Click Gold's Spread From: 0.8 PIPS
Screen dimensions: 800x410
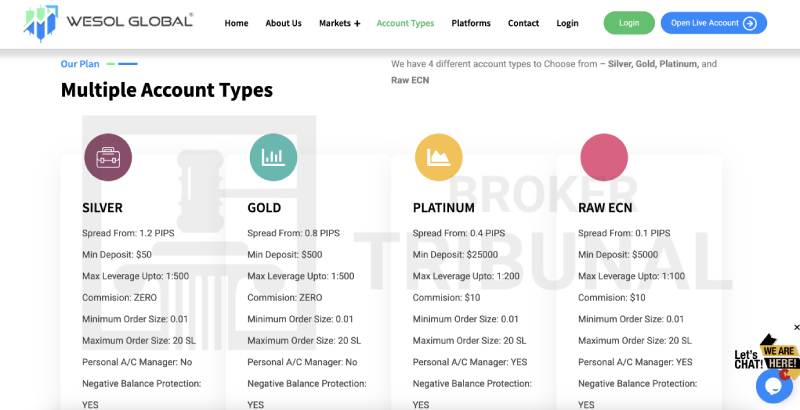[x=293, y=233]
